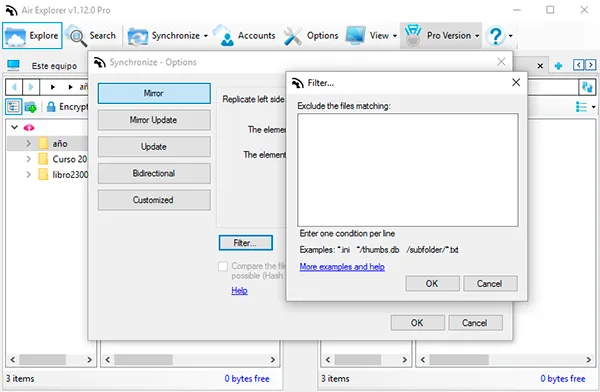Close the Filter dialog
600x392 pixels.
click(x=516, y=82)
